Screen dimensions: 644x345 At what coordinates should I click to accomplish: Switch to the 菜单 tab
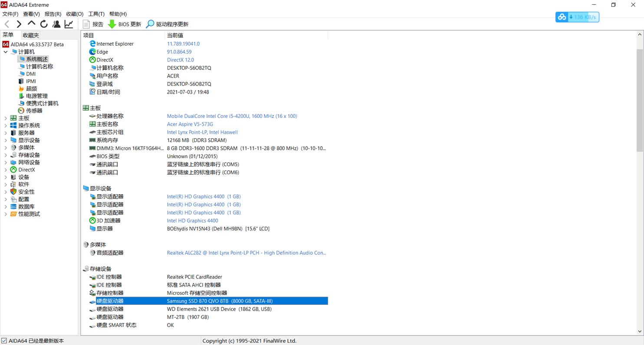[x=8, y=35]
